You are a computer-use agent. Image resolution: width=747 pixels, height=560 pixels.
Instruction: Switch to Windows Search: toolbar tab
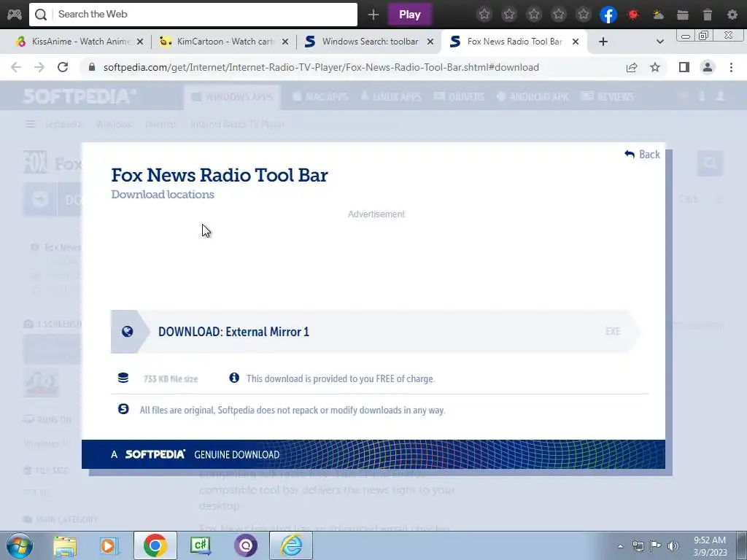click(x=367, y=42)
